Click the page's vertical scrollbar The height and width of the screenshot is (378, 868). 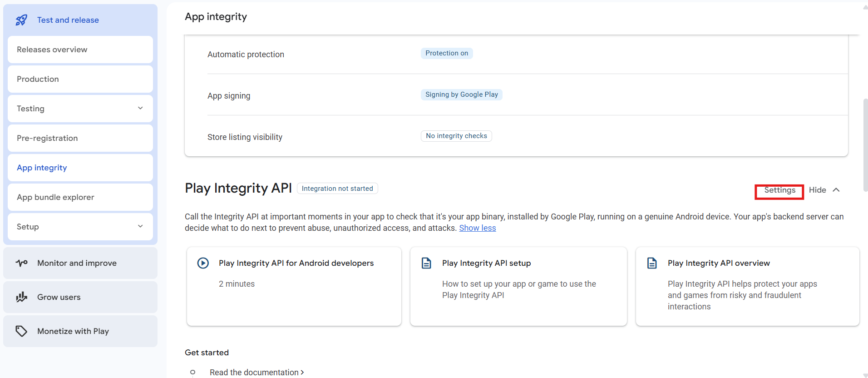point(865,145)
